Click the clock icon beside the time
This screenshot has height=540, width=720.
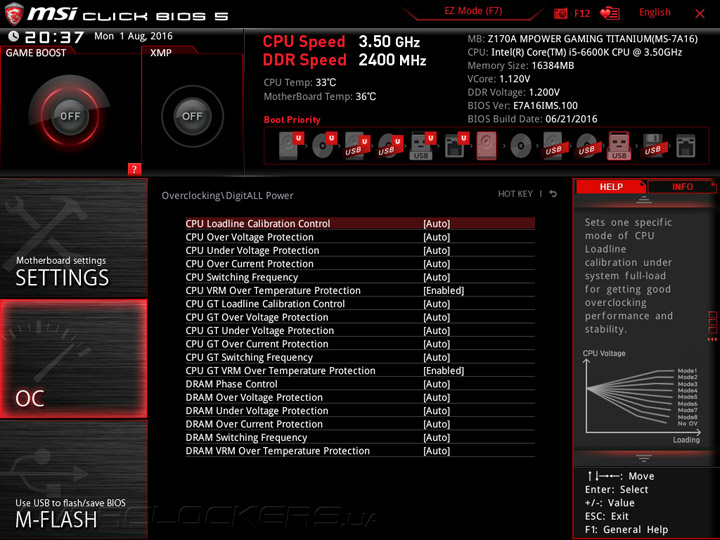14,36
